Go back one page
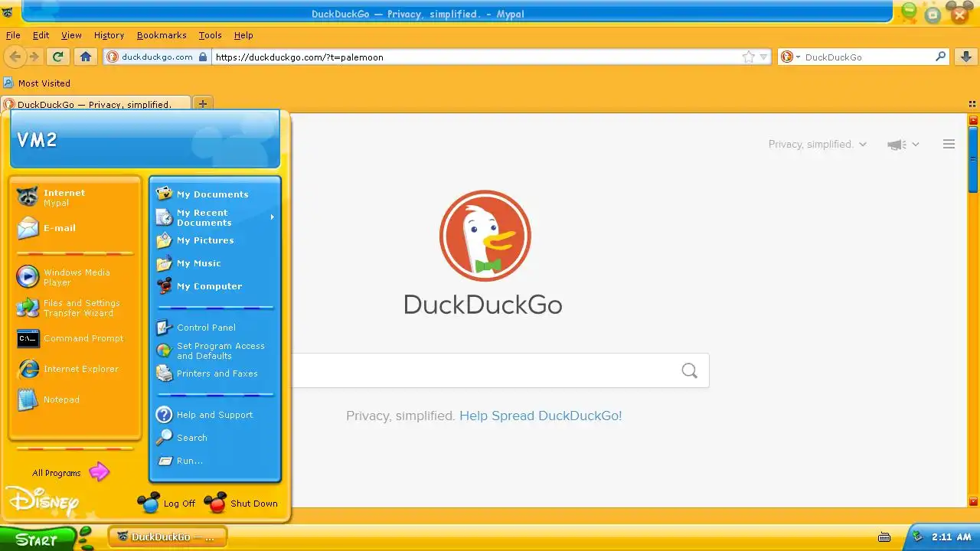Image resolution: width=980 pixels, height=551 pixels. pyautogui.click(x=15, y=57)
